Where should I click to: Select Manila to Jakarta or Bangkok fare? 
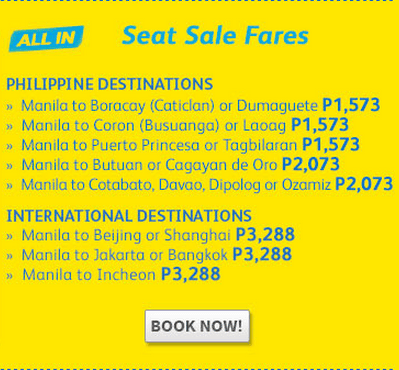point(149,254)
